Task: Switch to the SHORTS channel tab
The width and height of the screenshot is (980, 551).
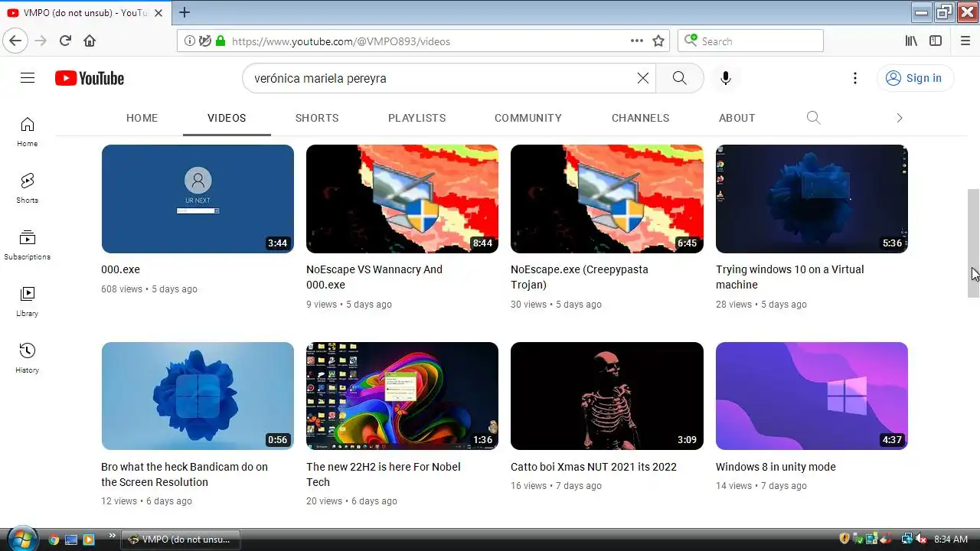Action: pyautogui.click(x=317, y=118)
